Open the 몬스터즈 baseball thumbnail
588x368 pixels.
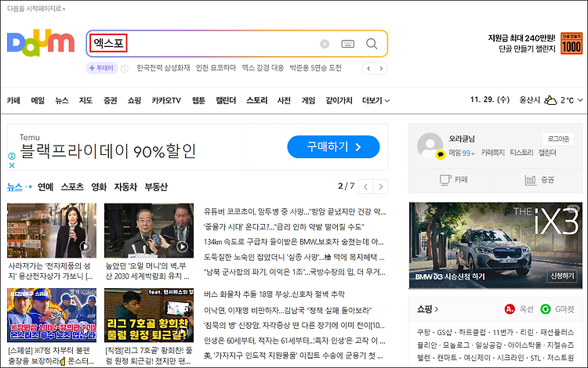pyautogui.click(x=52, y=316)
